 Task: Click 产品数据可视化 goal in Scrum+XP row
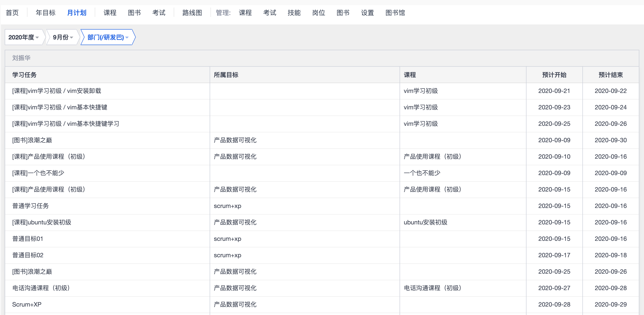pos(235,305)
